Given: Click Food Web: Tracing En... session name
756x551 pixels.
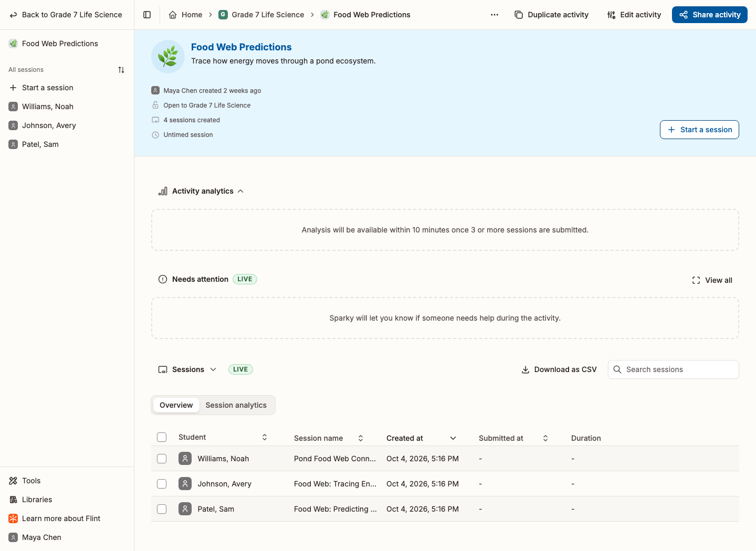Looking at the screenshot, I should point(335,484).
